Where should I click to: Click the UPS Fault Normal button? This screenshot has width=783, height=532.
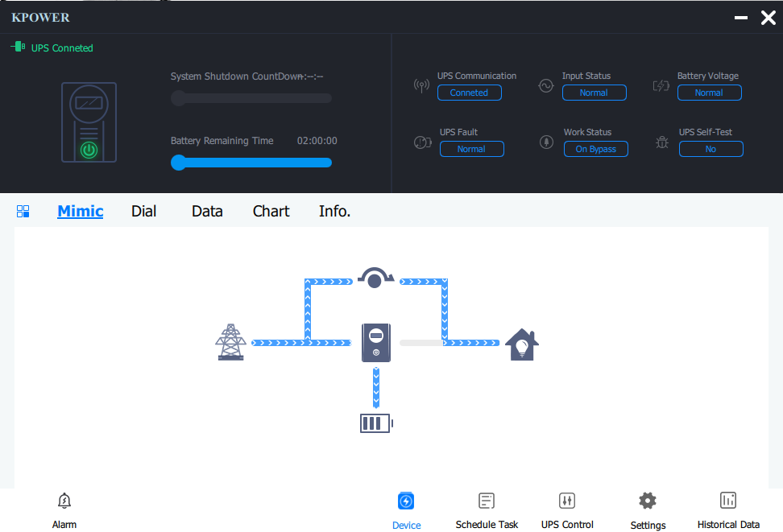[x=472, y=149]
